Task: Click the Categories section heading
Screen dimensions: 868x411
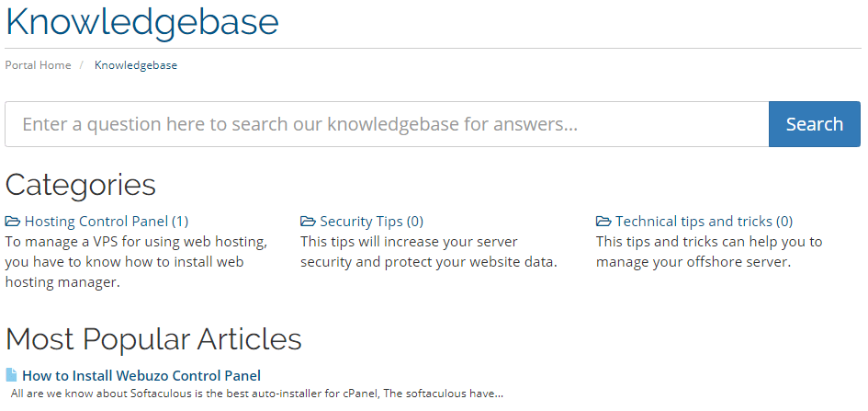Action: point(80,185)
